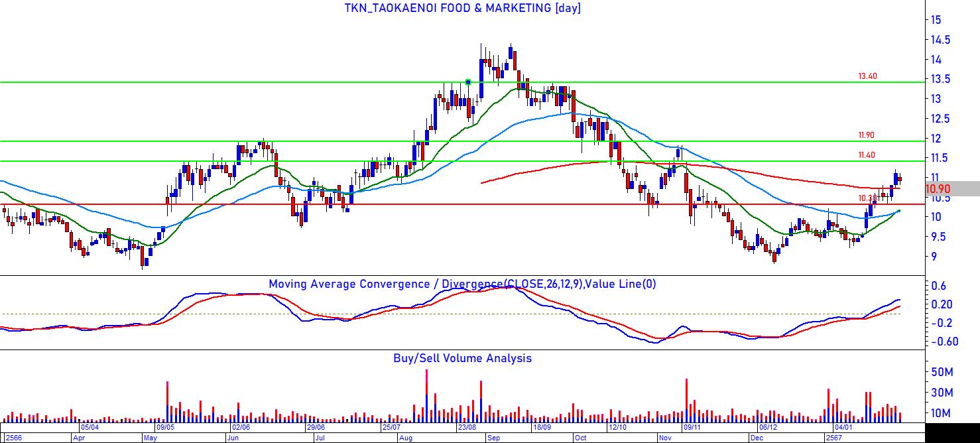This screenshot has width=980, height=443.
Task: Click the price axis label 12.5
Action: (x=940, y=119)
